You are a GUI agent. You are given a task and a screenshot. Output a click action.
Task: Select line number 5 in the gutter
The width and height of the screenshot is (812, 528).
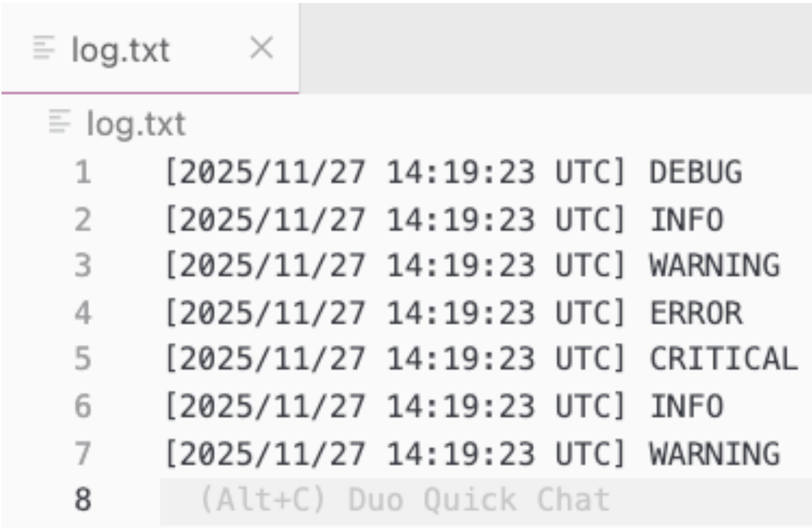pyautogui.click(x=83, y=358)
